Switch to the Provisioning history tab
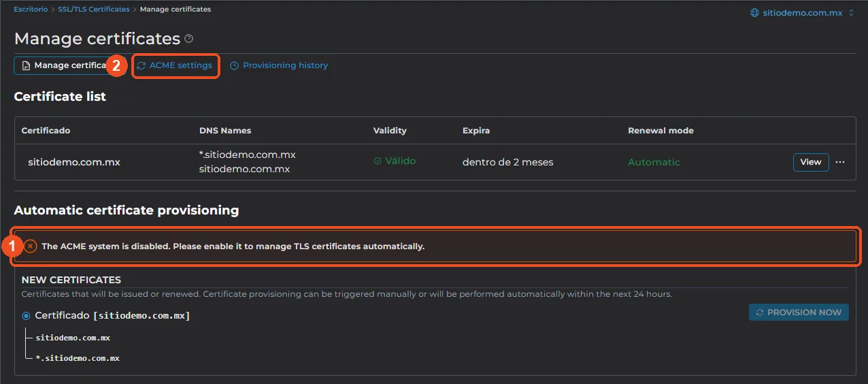This screenshot has width=868, height=384. point(279,66)
